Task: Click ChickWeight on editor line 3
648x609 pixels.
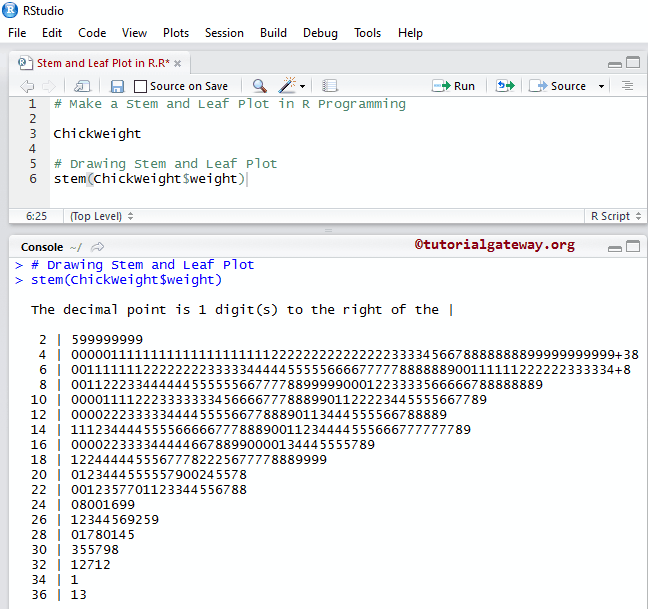Action: [97, 134]
